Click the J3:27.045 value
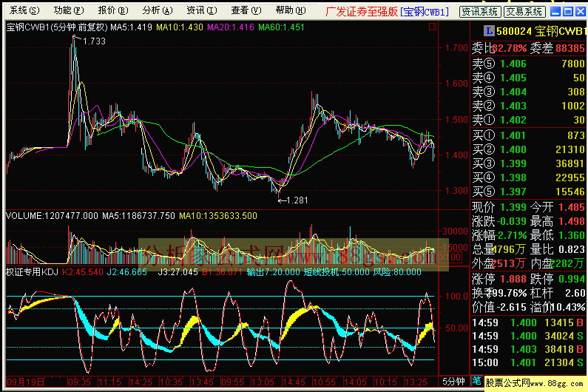The width and height of the screenshot is (588, 392). [178, 272]
